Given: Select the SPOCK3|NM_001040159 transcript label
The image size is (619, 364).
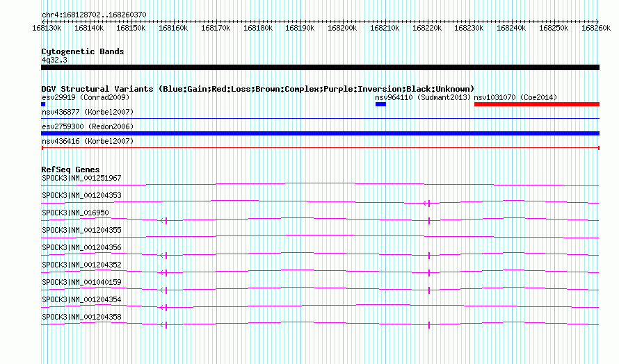Looking at the screenshot, I should [x=81, y=282].
